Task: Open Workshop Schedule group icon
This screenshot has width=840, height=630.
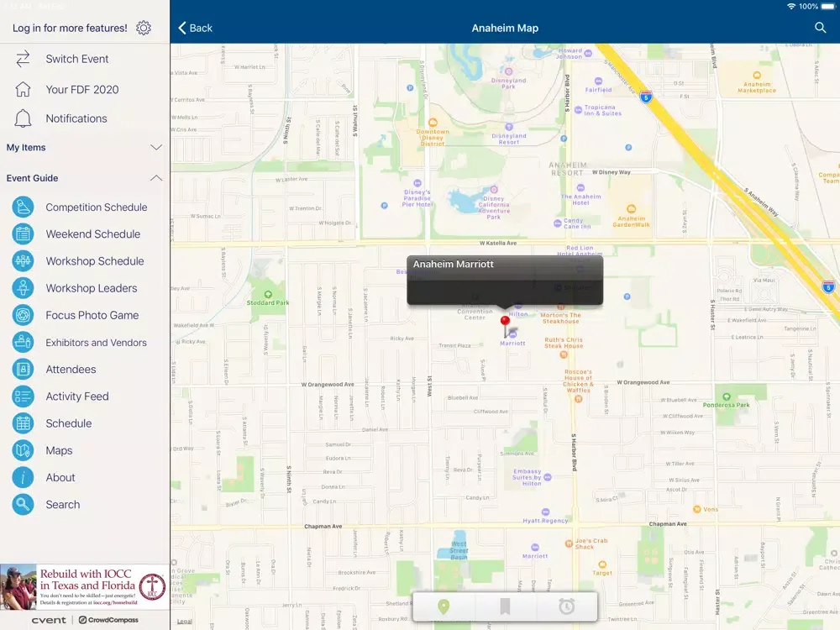Action: tap(23, 261)
